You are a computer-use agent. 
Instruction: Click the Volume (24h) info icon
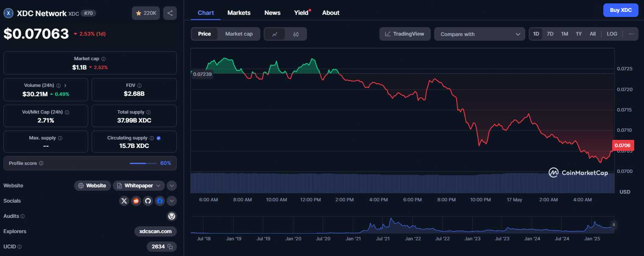59,86
